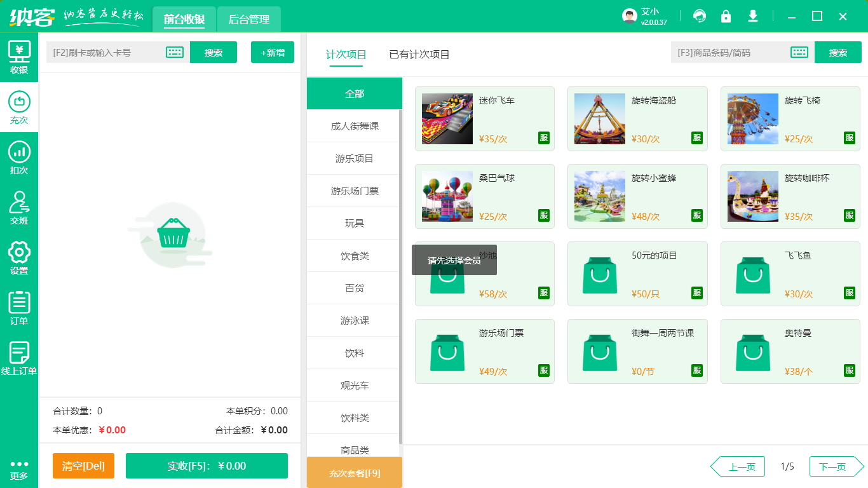Click the ¥48/次 price text

(x=646, y=217)
